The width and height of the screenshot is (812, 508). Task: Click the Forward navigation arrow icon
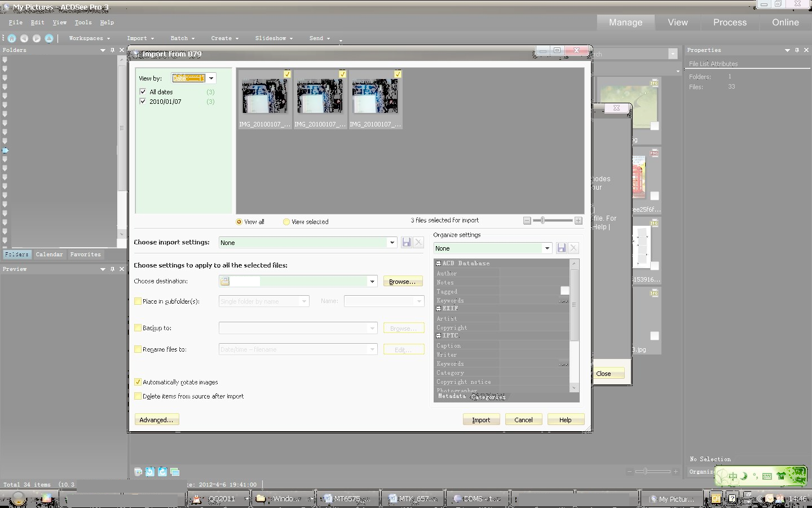(x=37, y=38)
